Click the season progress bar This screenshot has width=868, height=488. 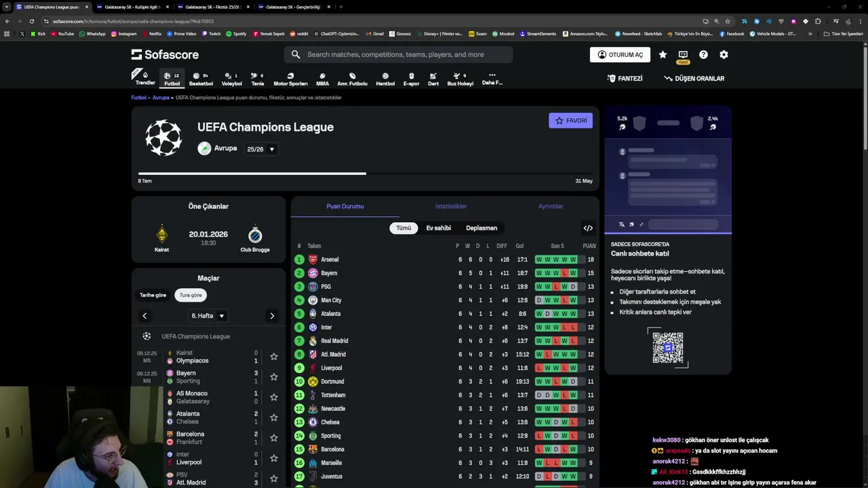click(x=366, y=174)
